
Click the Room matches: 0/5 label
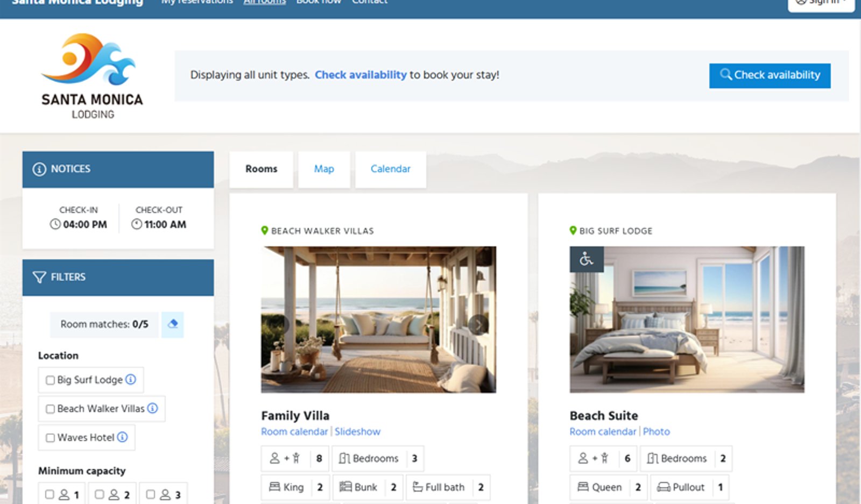(104, 324)
